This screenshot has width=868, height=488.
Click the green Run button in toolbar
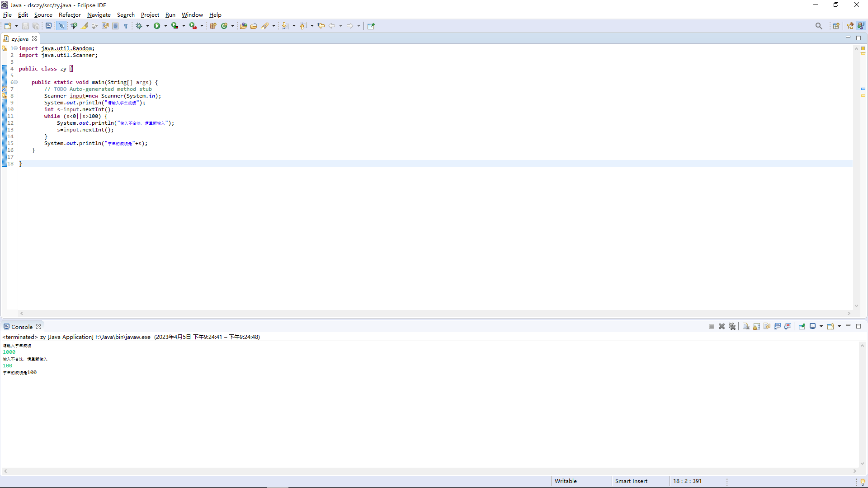(x=156, y=26)
